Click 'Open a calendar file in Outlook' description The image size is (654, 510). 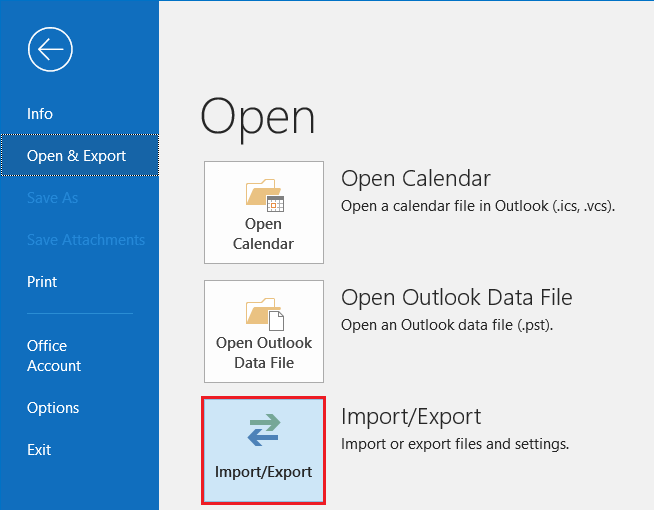478,206
